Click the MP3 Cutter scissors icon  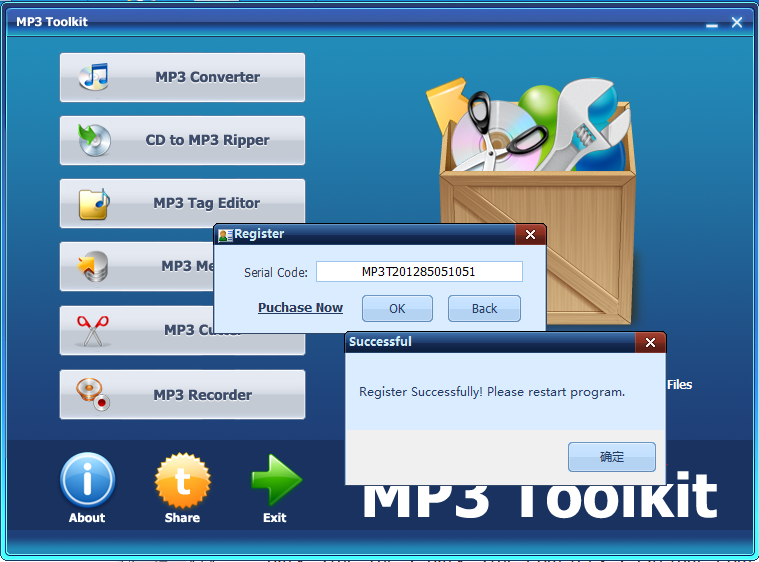point(93,331)
